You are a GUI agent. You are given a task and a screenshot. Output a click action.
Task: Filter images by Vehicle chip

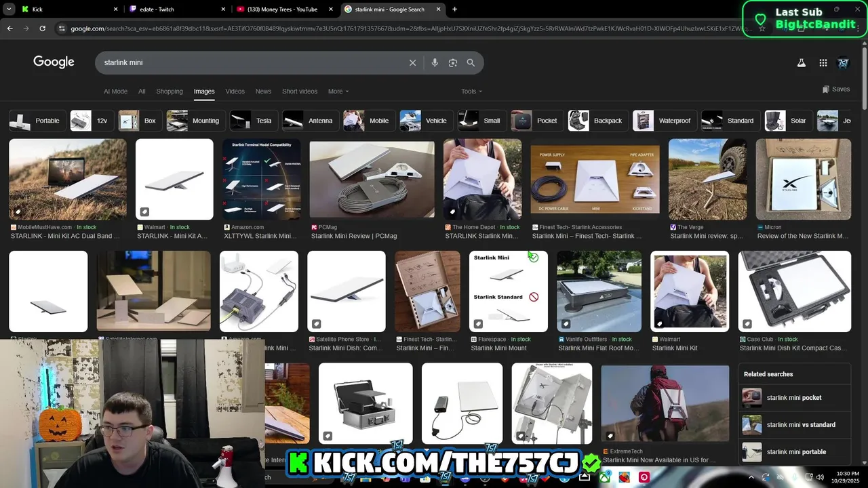(x=426, y=121)
